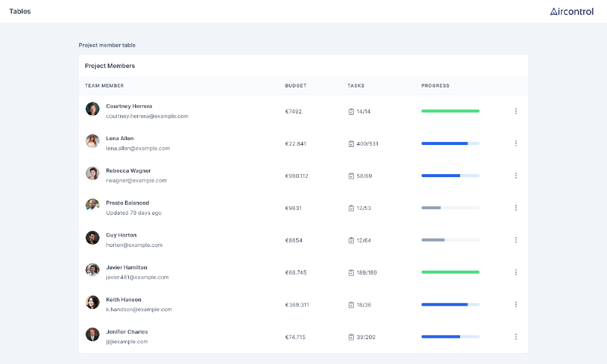Expand the options menu for Guy Horton
The height and width of the screenshot is (364, 607).
(515, 240)
